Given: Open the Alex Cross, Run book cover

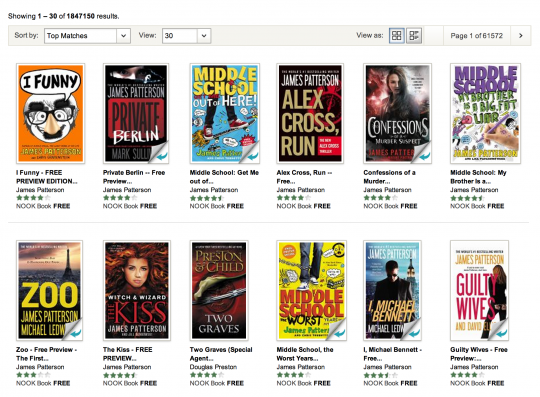Looking at the screenshot, I should (x=310, y=113).
